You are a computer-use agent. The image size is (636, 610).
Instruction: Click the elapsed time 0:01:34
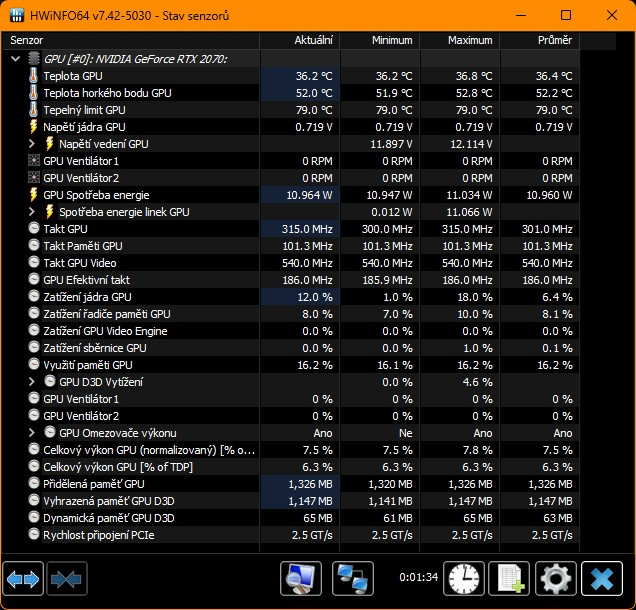coord(418,577)
